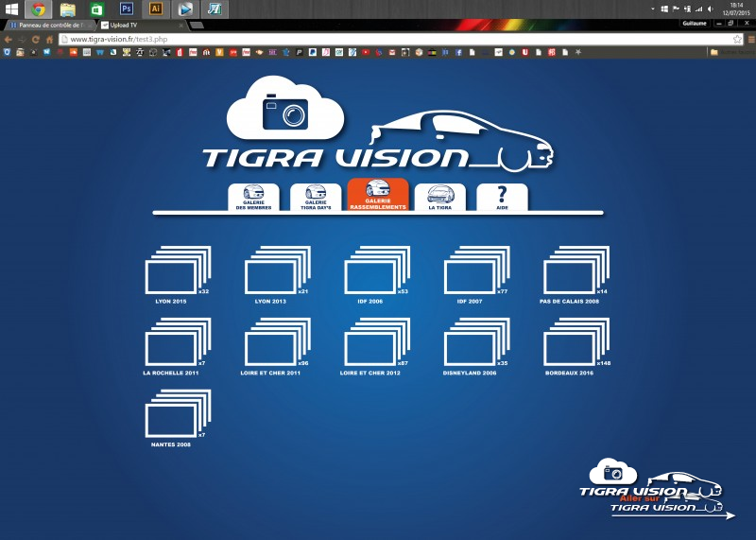The height and width of the screenshot is (540, 756).
Task: Select the Nantes 2008 album
Action: [176, 414]
